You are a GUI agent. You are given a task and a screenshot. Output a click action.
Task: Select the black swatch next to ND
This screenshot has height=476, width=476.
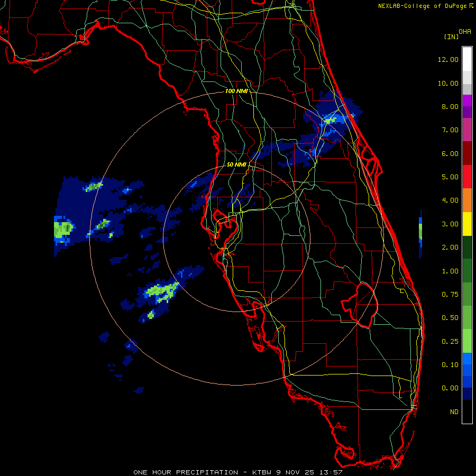(467, 411)
